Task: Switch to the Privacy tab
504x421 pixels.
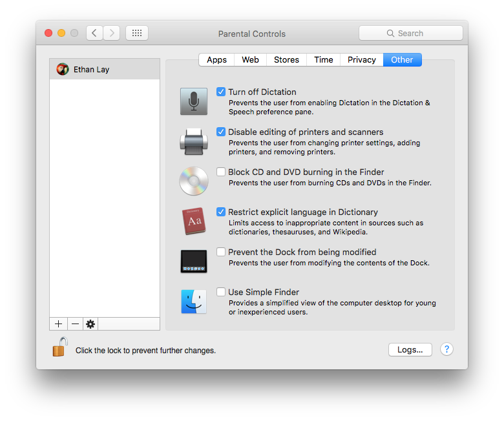Action: pos(361,59)
